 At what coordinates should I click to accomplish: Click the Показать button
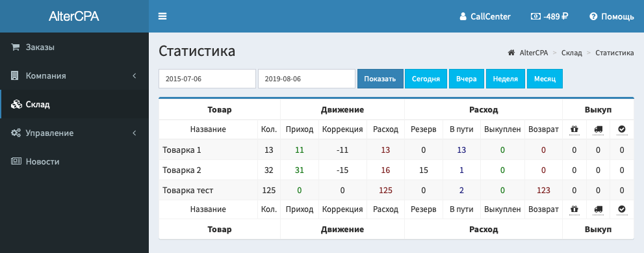coord(380,79)
